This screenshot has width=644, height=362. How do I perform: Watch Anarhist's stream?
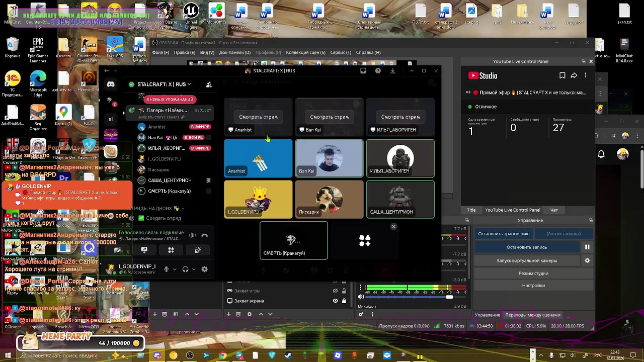click(x=258, y=117)
